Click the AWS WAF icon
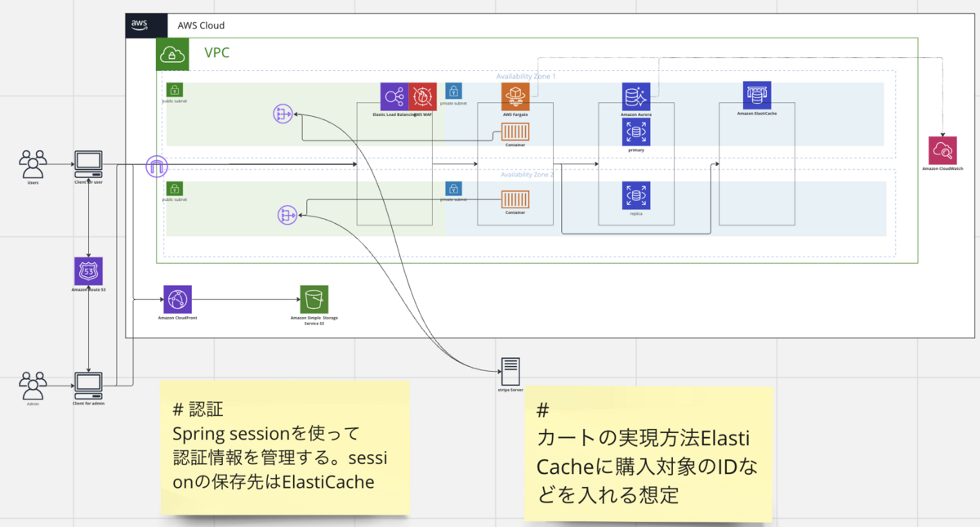The width and height of the screenshot is (980, 527). pos(423,97)
